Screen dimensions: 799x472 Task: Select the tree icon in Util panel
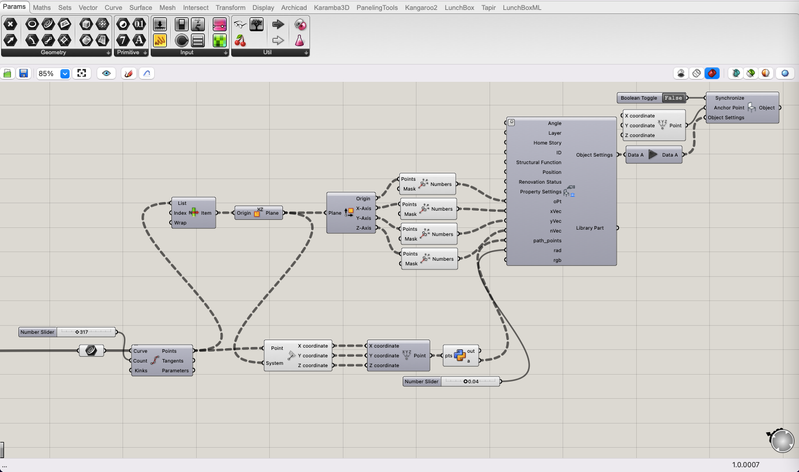(x=258, y=24)
